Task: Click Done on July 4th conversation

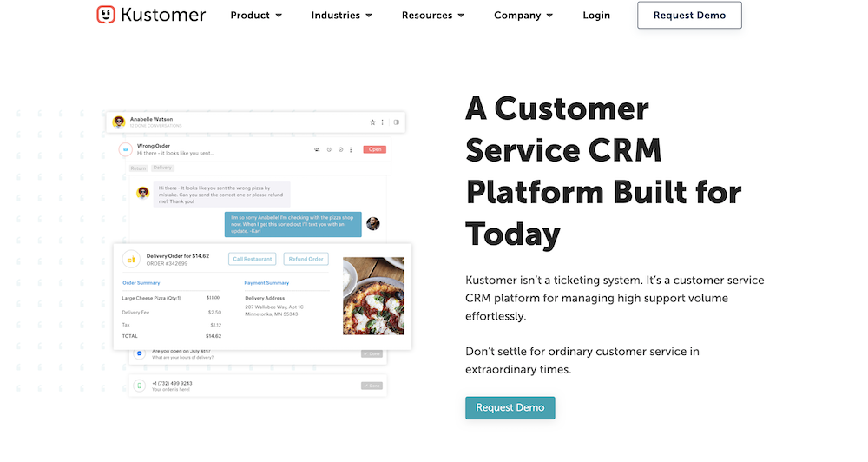Action: click(372, 353)
